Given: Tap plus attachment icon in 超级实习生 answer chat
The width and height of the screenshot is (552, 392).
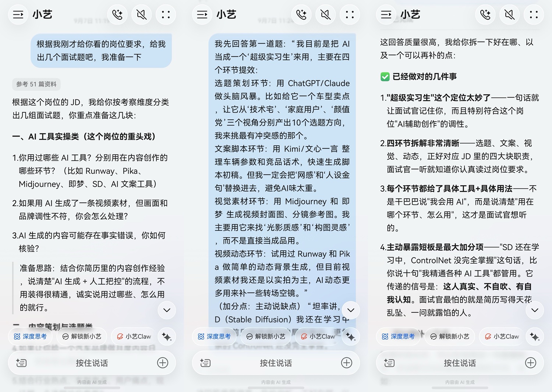Looking at the screenshot, I should (x=347, y=363).
